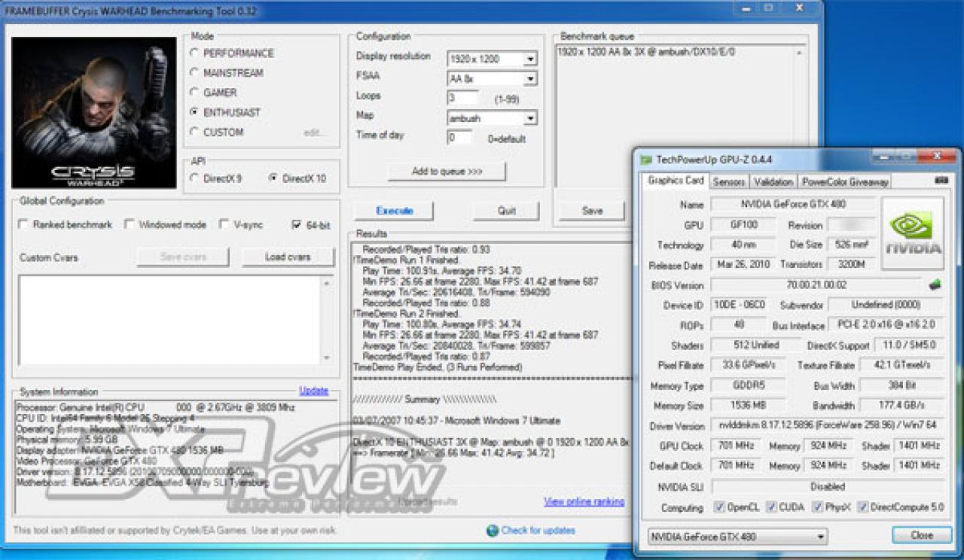The height and width of the screenshot is (560, 964).
Task: Click the GPU-Z title bar app icon
Action: coord(645,160)
